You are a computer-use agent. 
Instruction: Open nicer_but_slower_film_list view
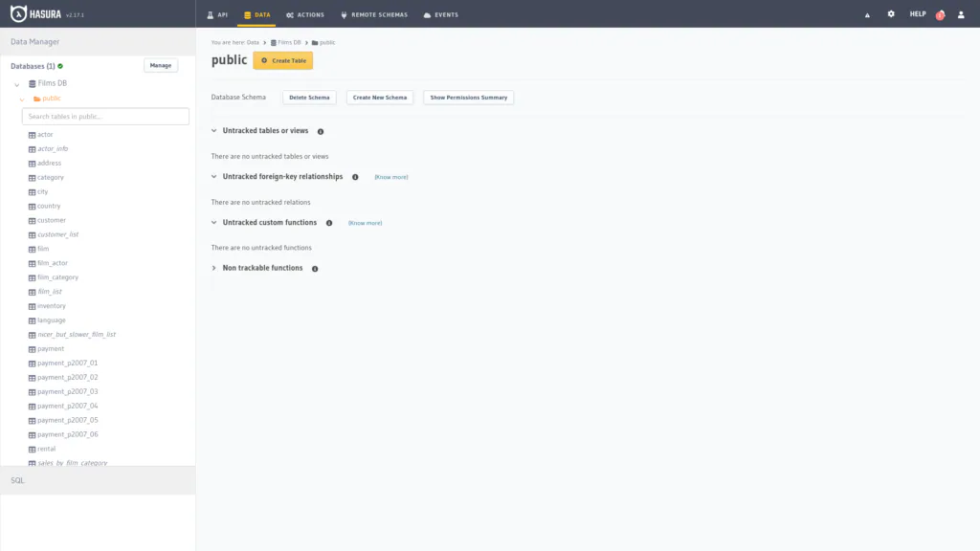(x=77, y=335)
